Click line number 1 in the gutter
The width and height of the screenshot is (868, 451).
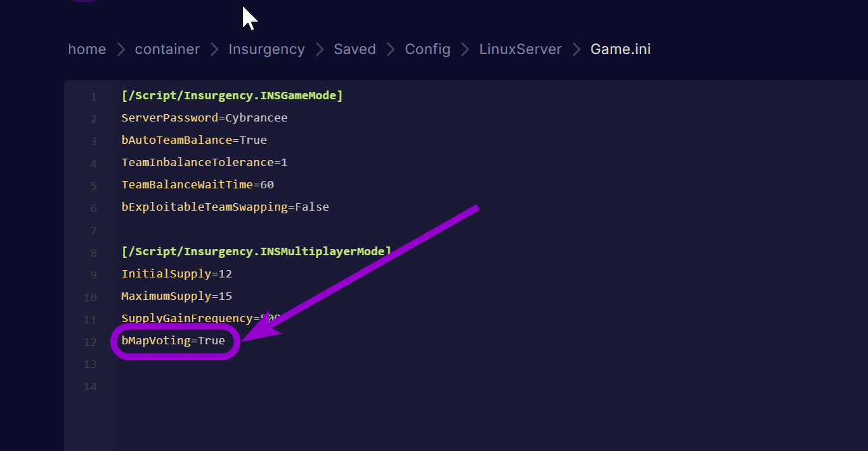click(x=93, y=97)
